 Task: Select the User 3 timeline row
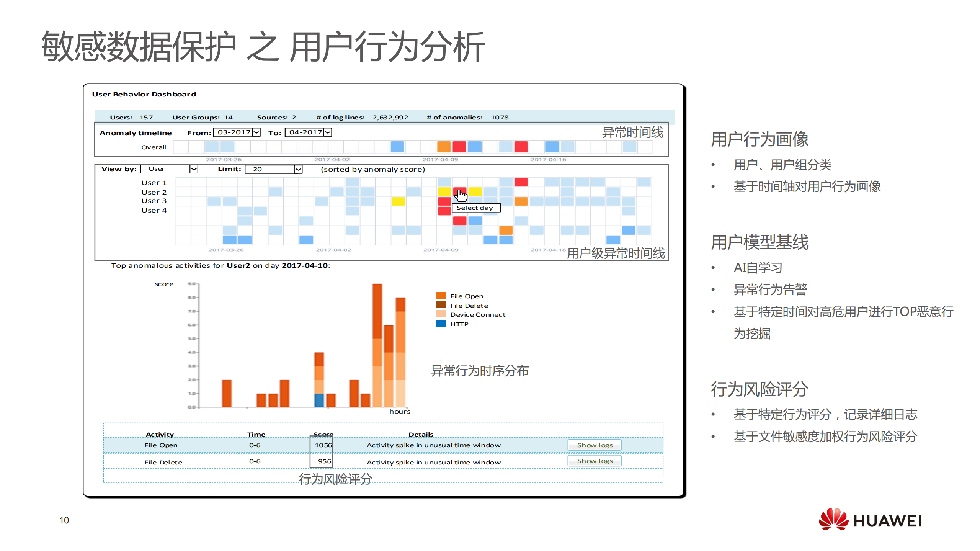click(154, 201)
